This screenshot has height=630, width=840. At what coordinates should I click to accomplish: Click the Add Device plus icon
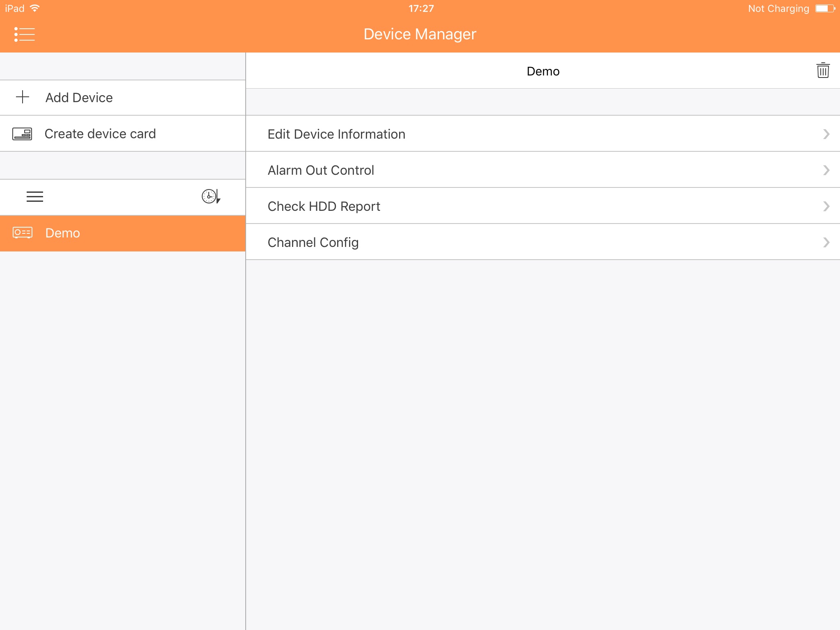click(x=23, y=98)
